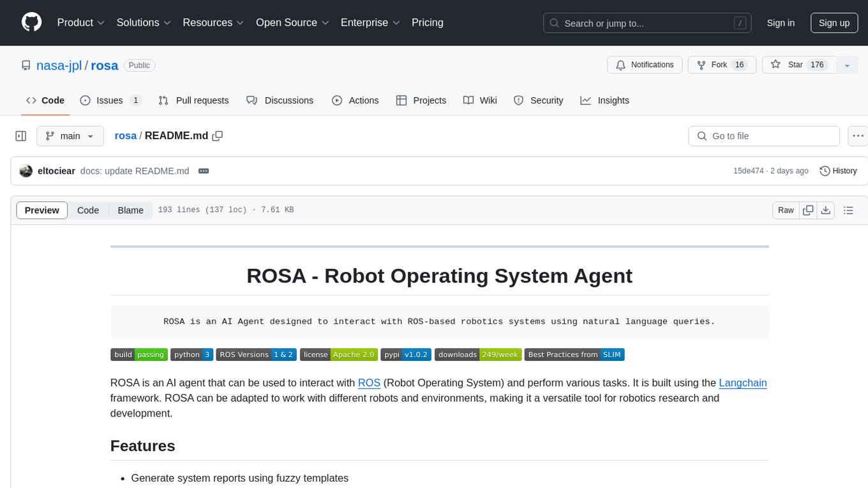Download the raw file
The image size is (868, 488).
[x=826, y=210]
